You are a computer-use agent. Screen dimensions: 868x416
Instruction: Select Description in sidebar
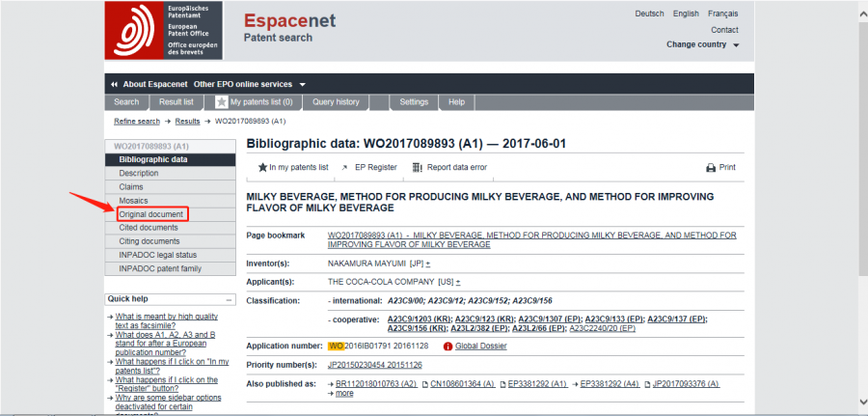170,174
